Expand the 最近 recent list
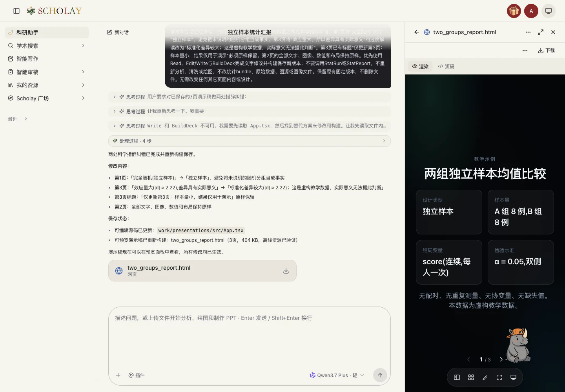The width and height of the screenshot is (565, 392). 18,119
